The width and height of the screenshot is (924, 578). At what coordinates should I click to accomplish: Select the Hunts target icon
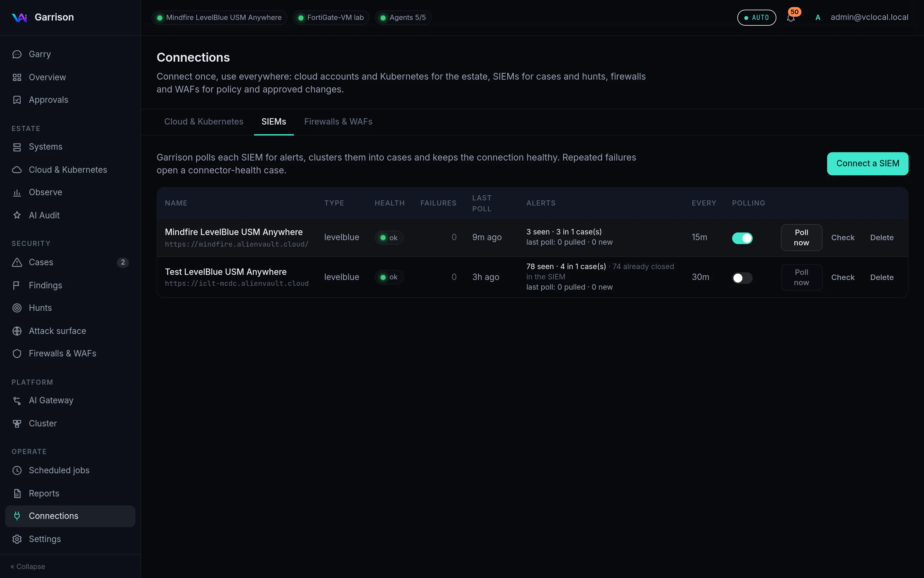[x=17, y=308]
